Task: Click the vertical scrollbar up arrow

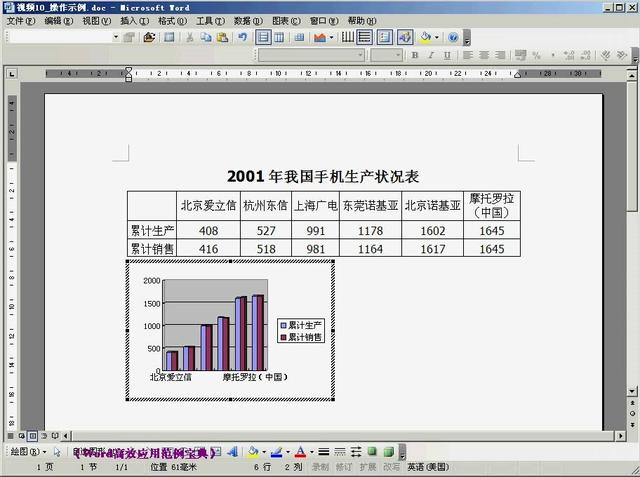Action: pos(631,75)
